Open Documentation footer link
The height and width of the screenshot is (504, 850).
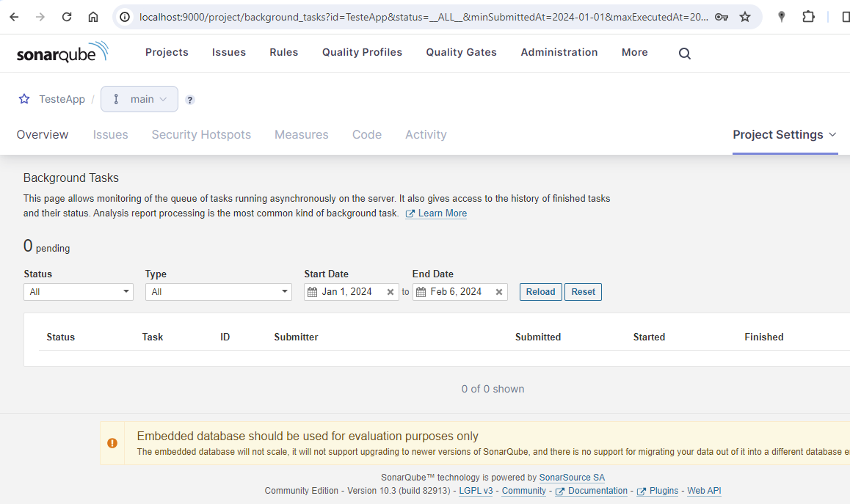592,491
